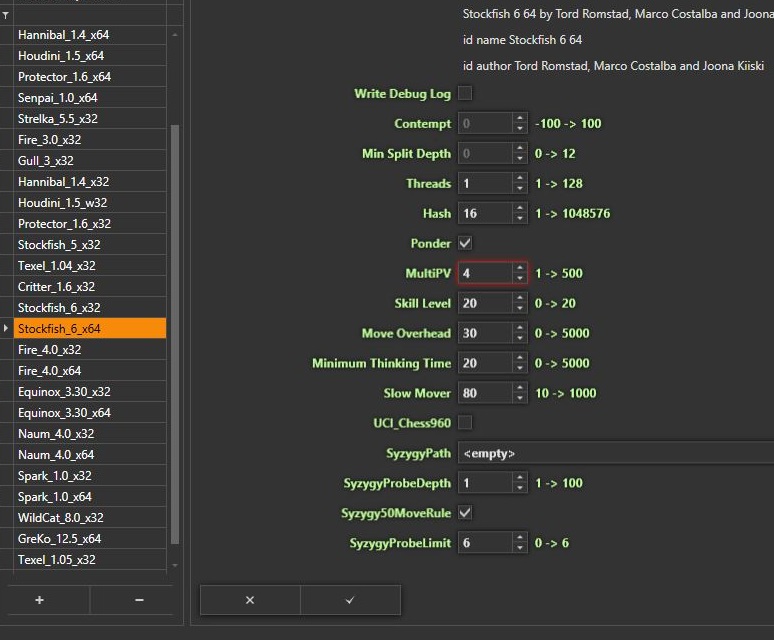This screenshot has width=774, height=640.
Task: Click the engine list scroll down arrow
Action: tap(175, 565)
